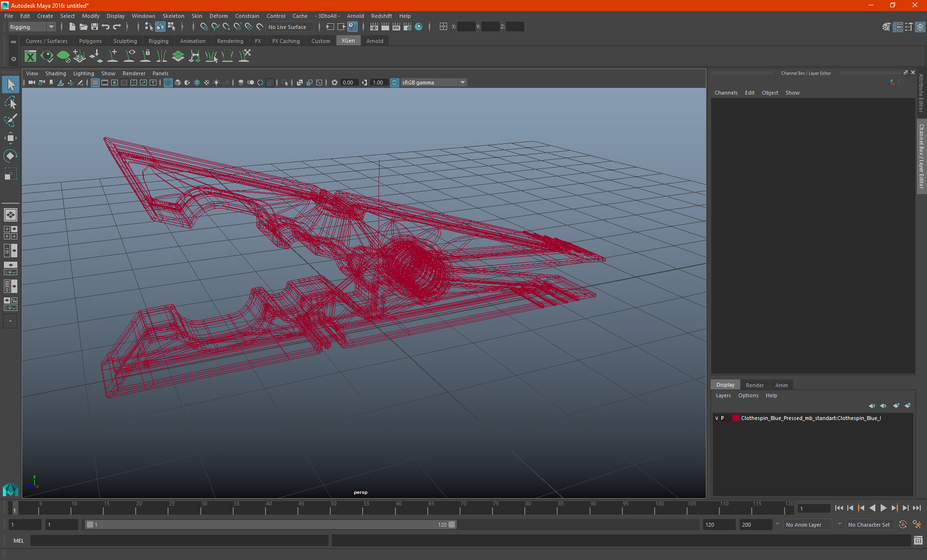The height and width of the screenshot is (560, 927).
Task: Toggle wireframe display in viewport
Action: pyautogui.click(x=168, y=83)
